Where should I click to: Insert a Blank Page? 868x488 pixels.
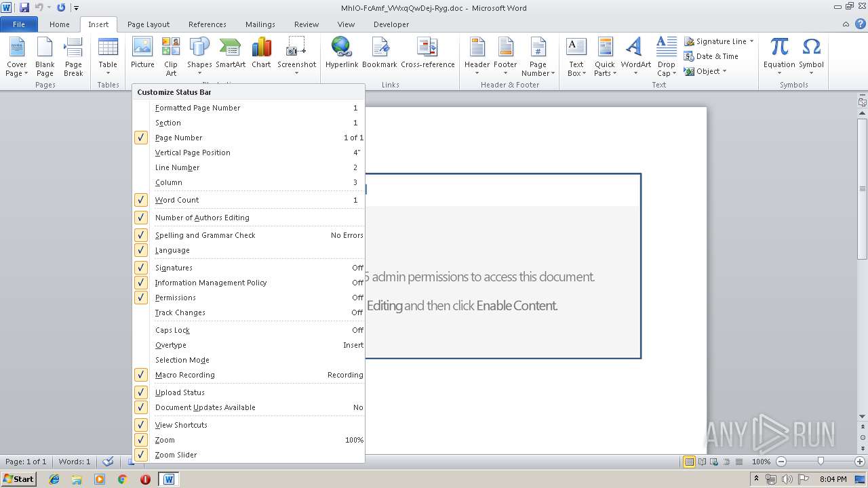click(45, 56)
